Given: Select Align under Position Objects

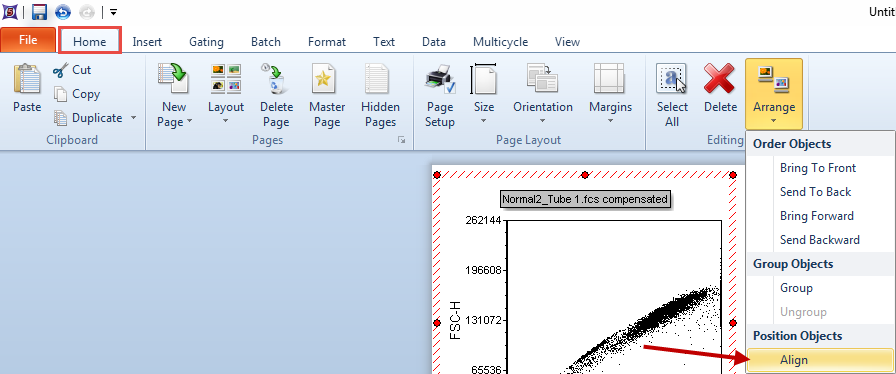Looking at the screenshot, I should pyautogui.click(x=821, y=360).
